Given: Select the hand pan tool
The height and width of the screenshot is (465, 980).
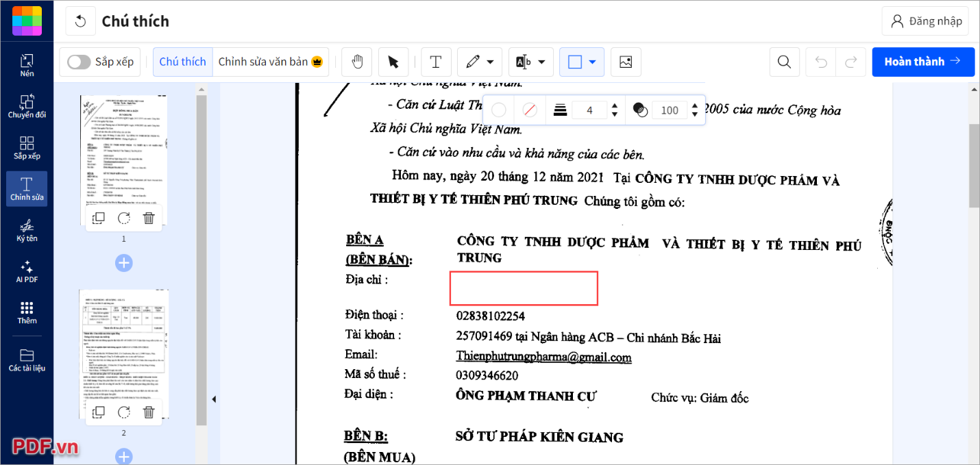Looking at the screenshot, I should point(357,62).
